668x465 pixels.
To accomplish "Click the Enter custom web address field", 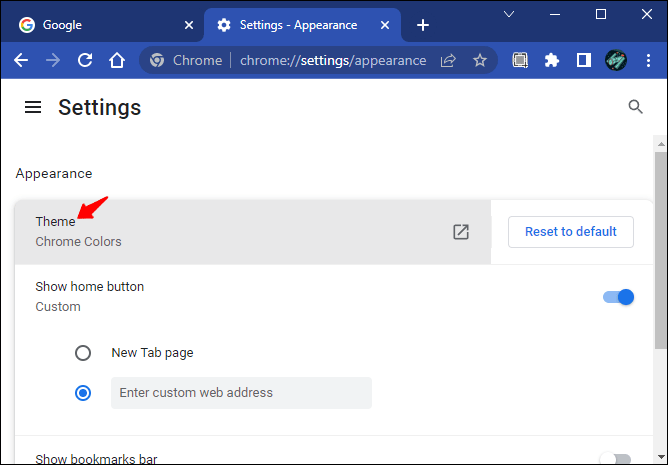I will click(x=241, y=393).
